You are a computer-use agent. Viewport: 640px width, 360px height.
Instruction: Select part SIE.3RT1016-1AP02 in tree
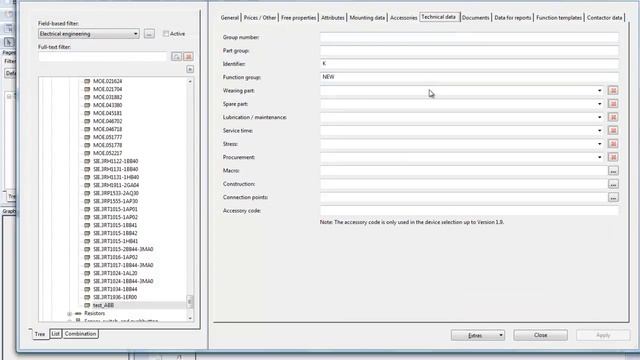pyautogui.click(x=115, y=258)
